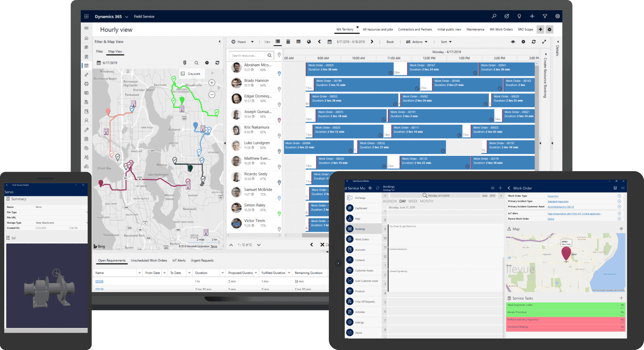Click the map panel search magnifier
This screenshot has width=644, height=350.
pos(196,63)
